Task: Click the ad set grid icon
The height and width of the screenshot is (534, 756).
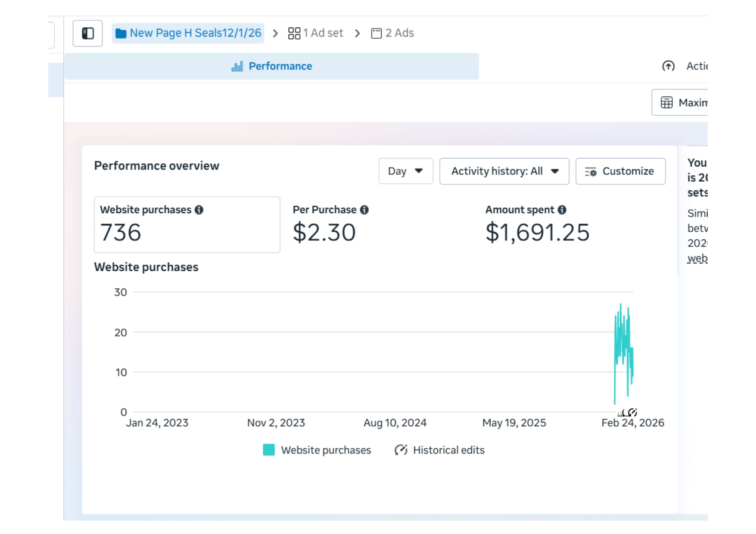Action: pos(294,33)
